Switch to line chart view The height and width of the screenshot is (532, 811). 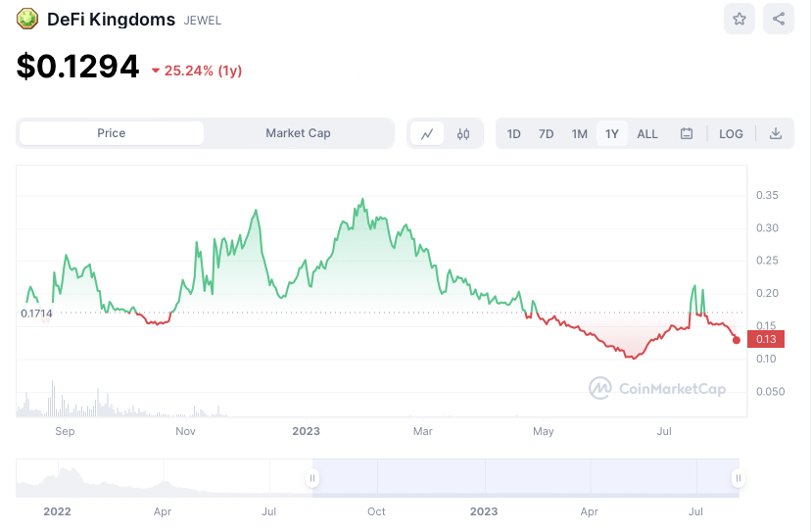[427, 134]
